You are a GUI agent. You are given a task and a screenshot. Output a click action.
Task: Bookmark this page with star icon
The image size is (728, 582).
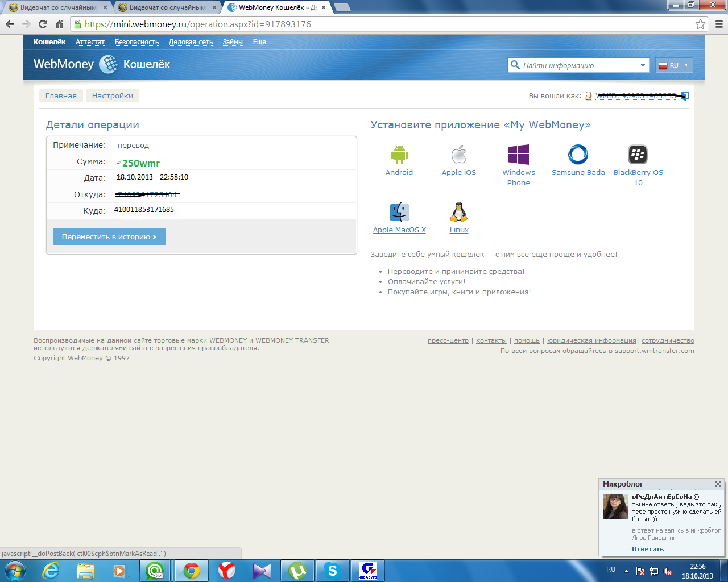click(x=700, y=24)
